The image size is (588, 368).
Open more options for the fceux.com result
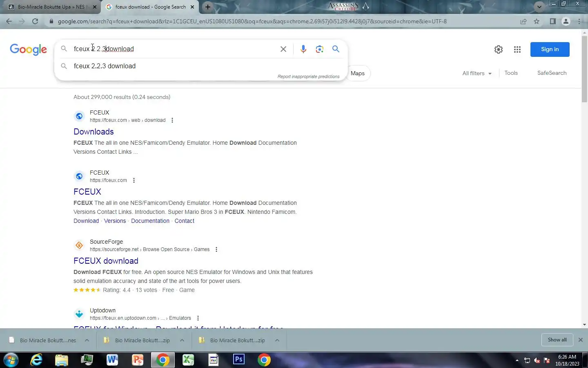coord(134,180)
